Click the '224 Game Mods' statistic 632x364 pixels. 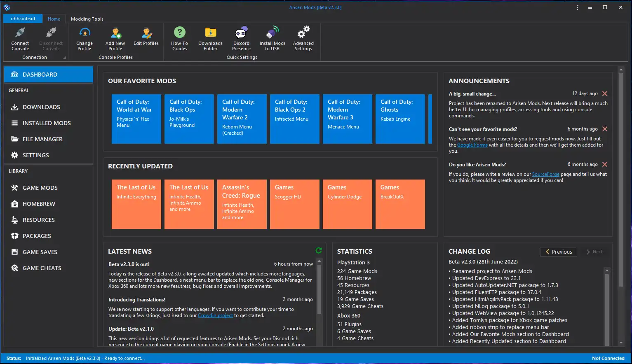coord(357,271)
